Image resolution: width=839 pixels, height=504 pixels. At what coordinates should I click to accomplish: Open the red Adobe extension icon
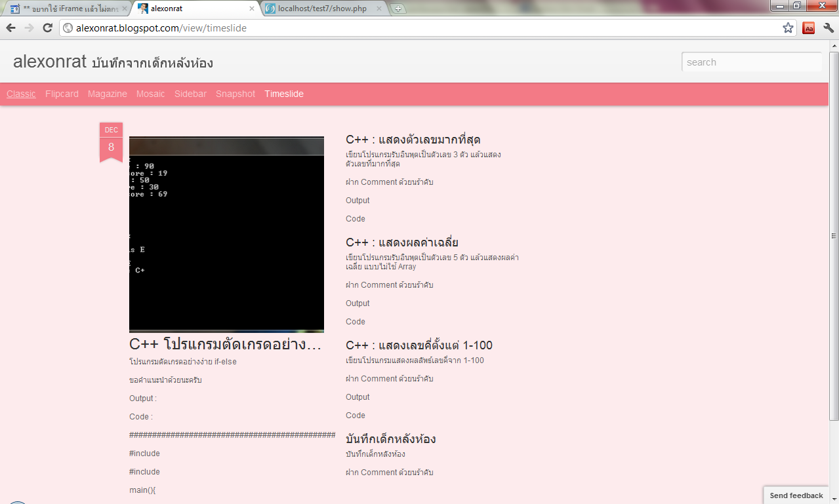click(809, 28)
